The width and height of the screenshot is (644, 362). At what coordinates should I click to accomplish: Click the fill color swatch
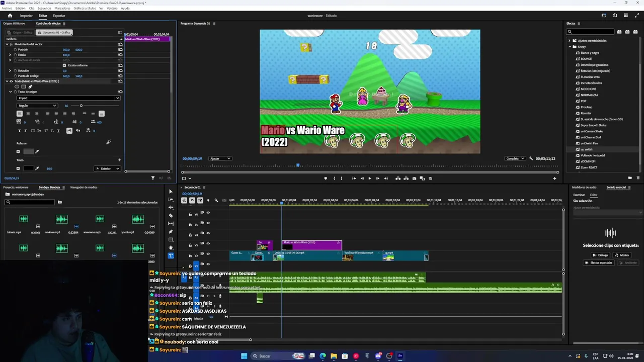(x=28, y=151)
